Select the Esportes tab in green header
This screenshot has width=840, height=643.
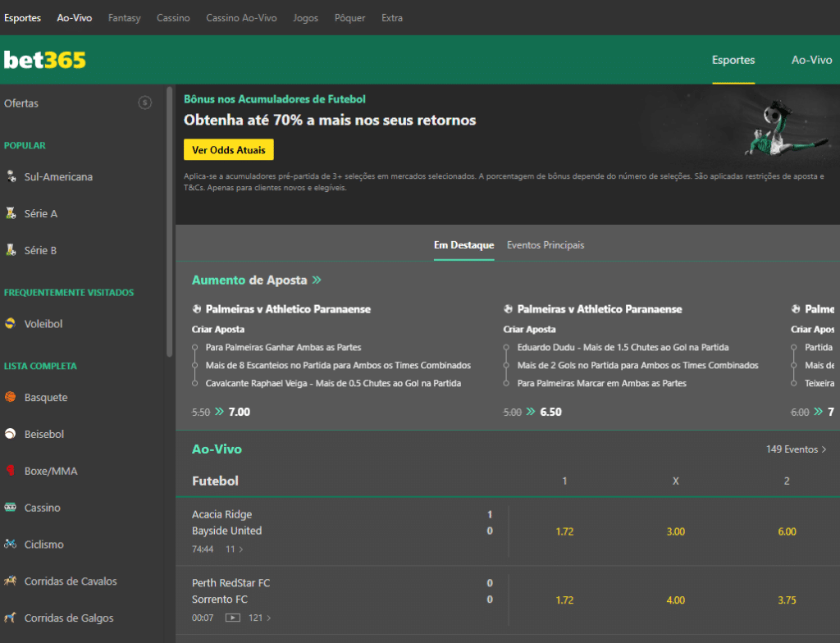coord(733,60)
